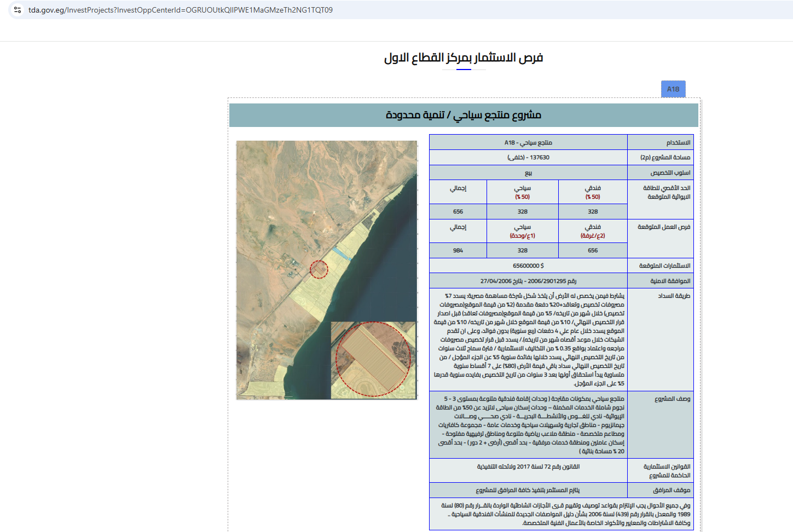
Task: Click the banner مشروع منتج سياحي / تنمية محدودة
Action: (463, 115)
